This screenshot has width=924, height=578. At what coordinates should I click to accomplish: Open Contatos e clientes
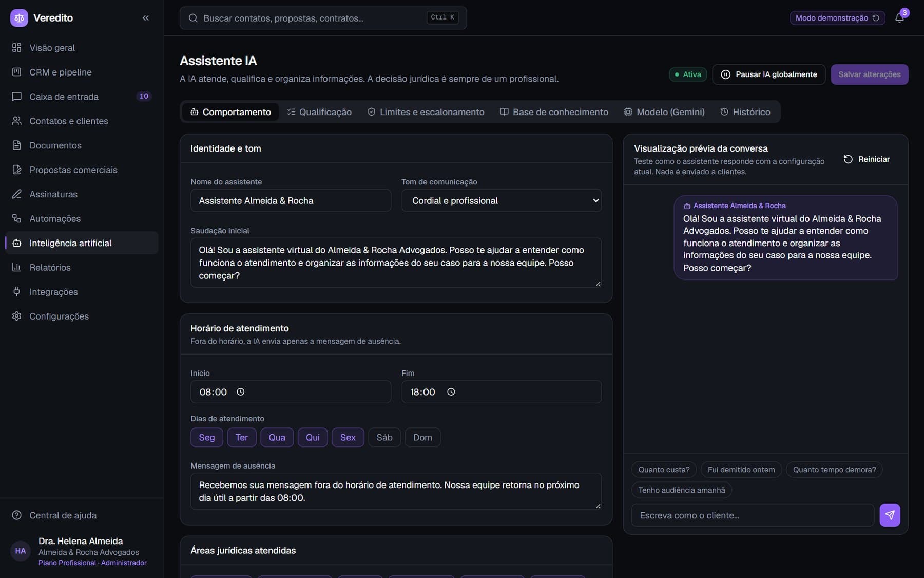click(x=82, y=121)
